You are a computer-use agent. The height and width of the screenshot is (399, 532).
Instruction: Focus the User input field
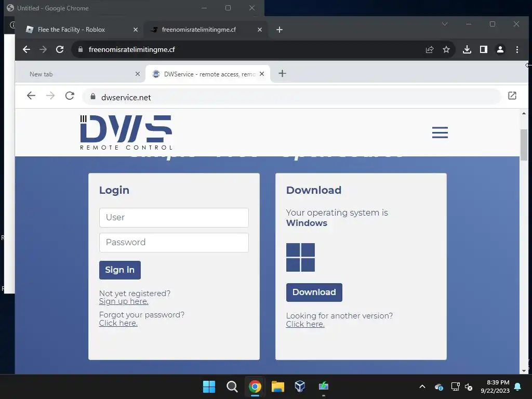click(x=174, y=218)
